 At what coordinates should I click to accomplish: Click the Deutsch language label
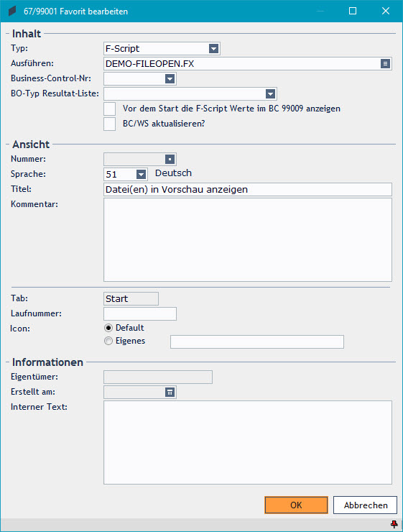coord(173,173)
